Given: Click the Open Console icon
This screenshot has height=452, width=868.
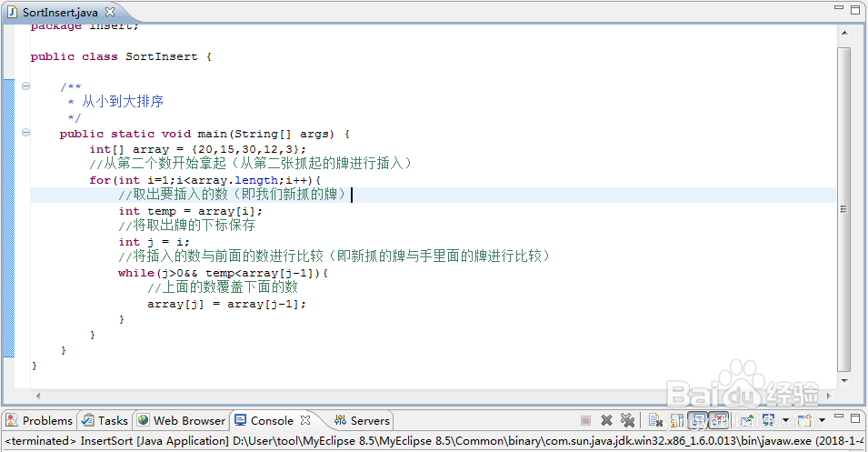Looking at the screenshot, I should [805, 420].
